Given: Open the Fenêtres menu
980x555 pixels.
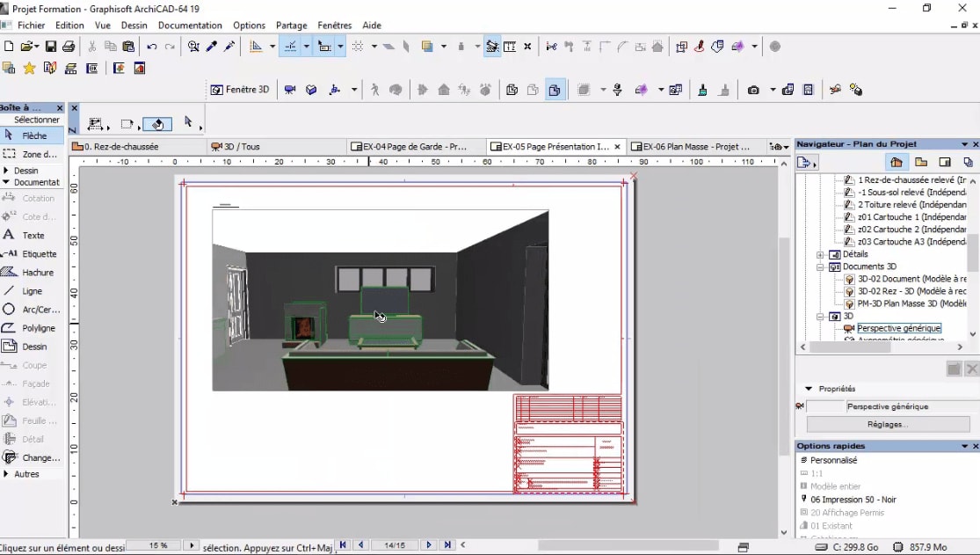Looking at the screenshot, I should pyautogui.click(x=334, y=25).
